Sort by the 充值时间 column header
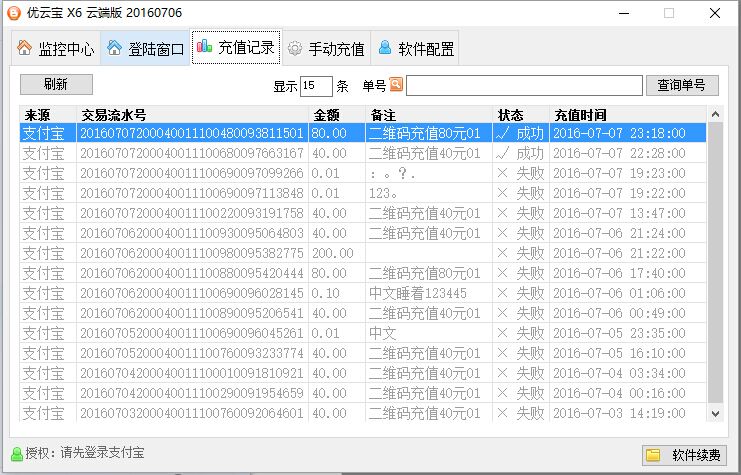 [x=625, y=115]
